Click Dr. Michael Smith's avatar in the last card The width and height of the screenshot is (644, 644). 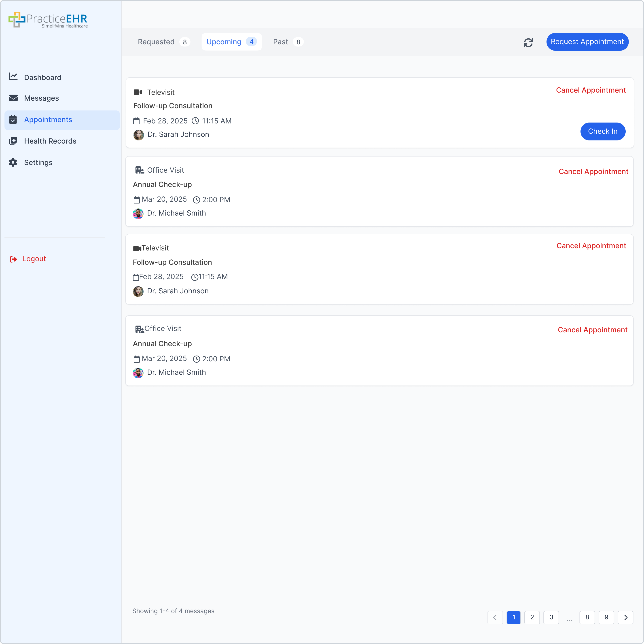tap(138, 373)
